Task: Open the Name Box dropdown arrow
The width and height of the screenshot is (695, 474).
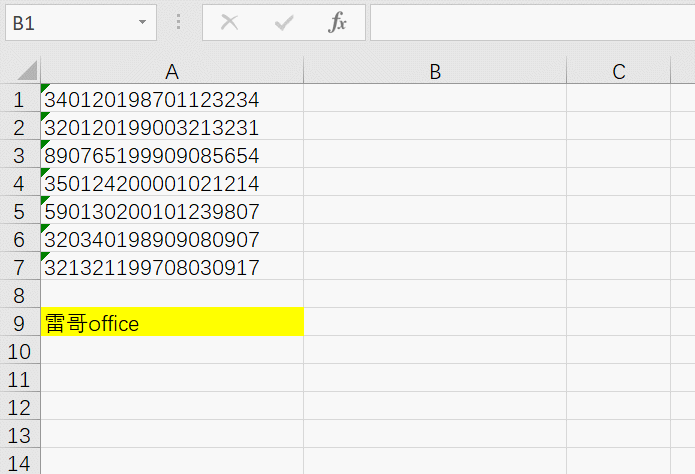Action: click(x=142, y=23)
